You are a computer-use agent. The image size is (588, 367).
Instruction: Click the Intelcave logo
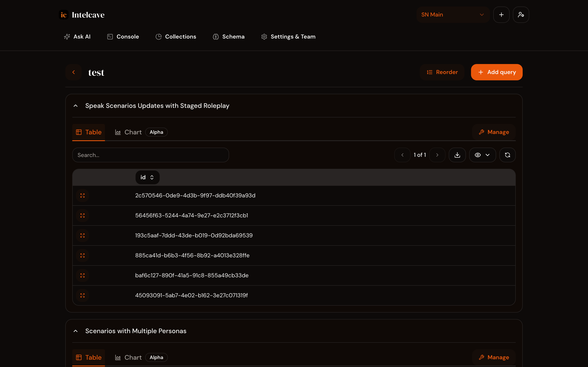coord(82,15)
